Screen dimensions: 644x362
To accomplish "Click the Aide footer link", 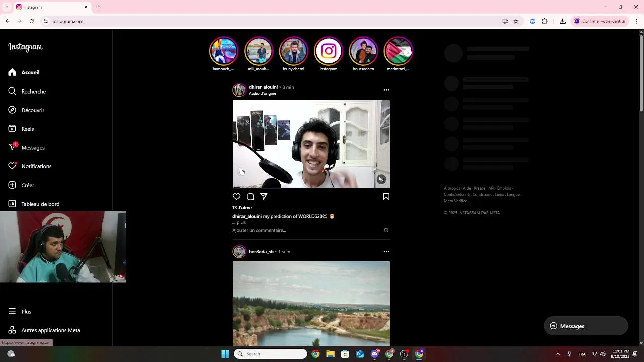I will click(467, 188).
